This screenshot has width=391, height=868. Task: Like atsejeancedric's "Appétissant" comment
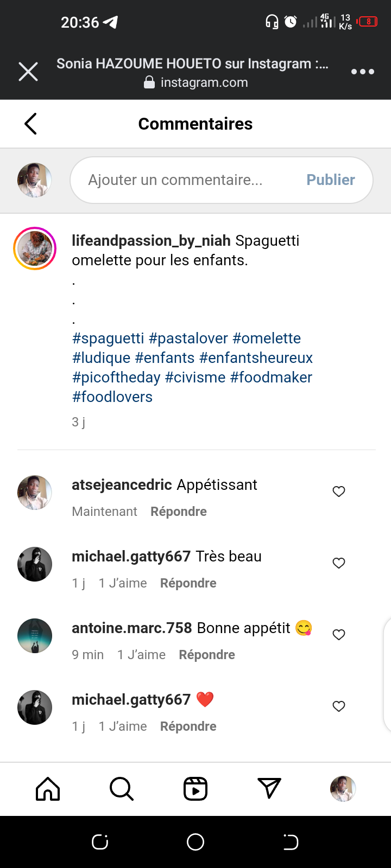coord(339,492)
